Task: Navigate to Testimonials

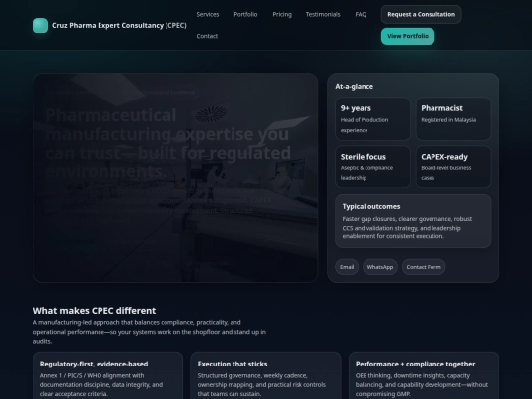Action: tap(323, 14)
